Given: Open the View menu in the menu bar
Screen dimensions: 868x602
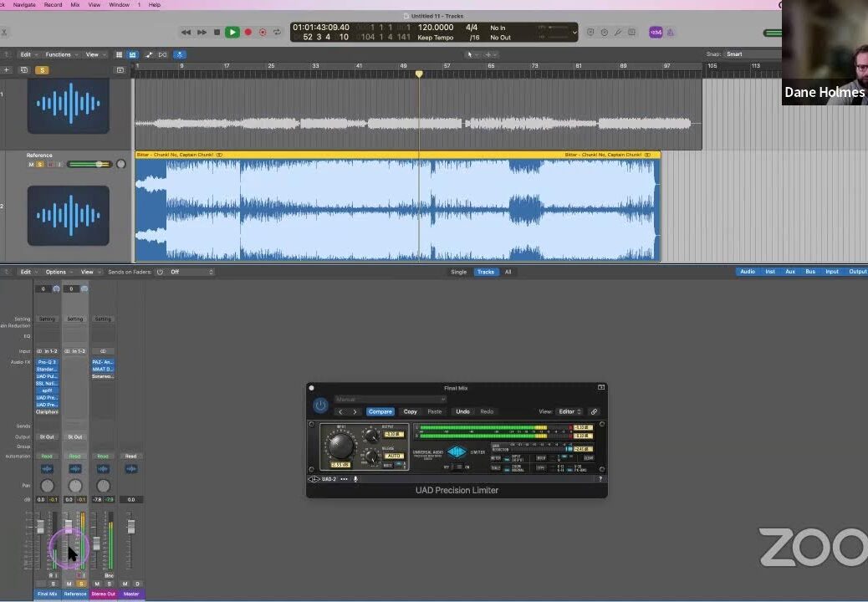Looking at the screenshot, I should tap(94, 4).
